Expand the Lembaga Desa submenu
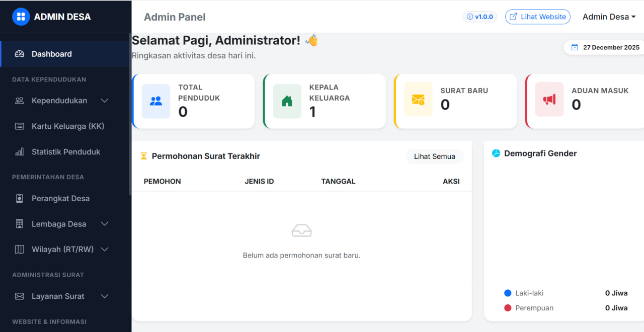 [x=104, y=224]
